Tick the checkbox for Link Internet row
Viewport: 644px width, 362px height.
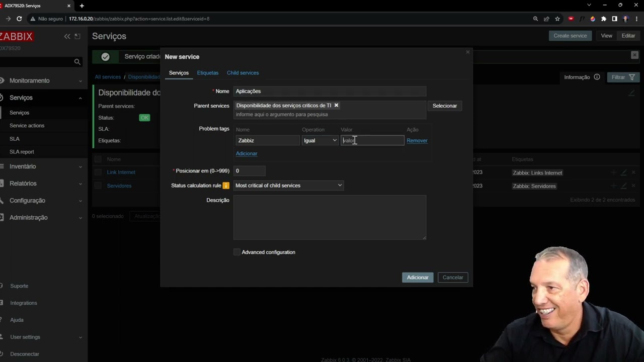(x=98, y=172)
